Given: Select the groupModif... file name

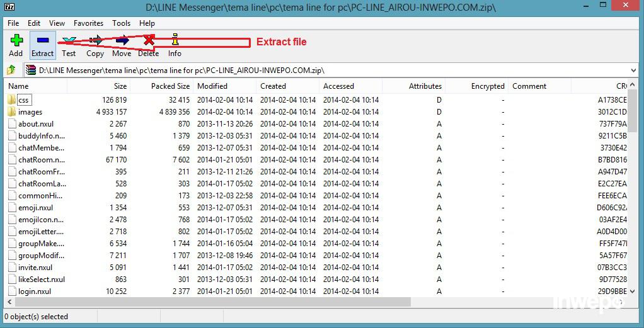Looking at the screenshot, I should (x=41, y=256).
